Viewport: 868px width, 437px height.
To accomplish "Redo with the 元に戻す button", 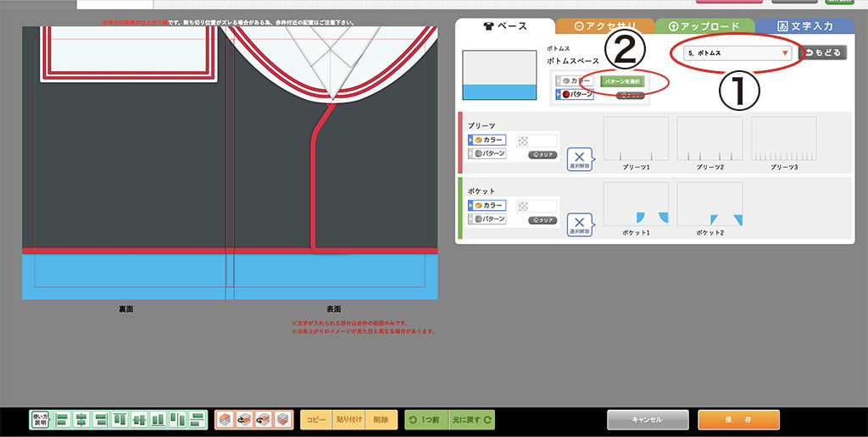I will coord(471,420).
